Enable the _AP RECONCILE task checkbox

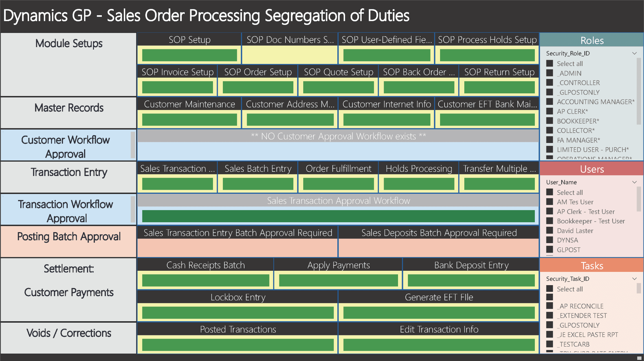[550, 306]
